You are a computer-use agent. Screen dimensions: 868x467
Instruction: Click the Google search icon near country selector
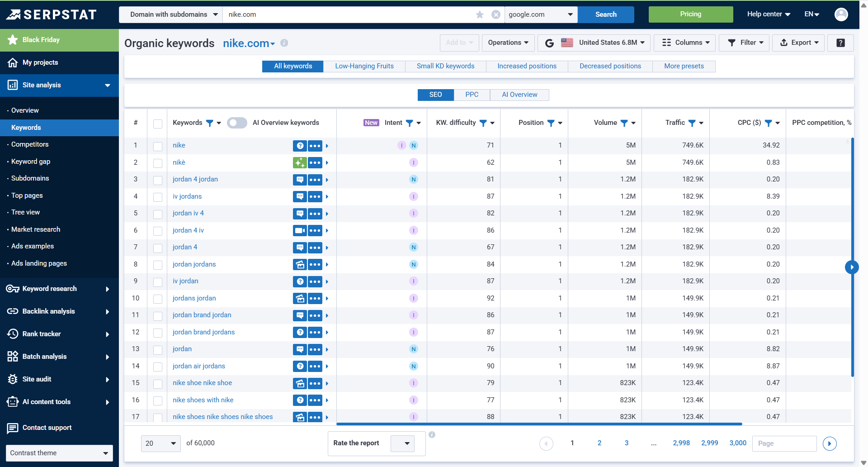pos(549,43)
